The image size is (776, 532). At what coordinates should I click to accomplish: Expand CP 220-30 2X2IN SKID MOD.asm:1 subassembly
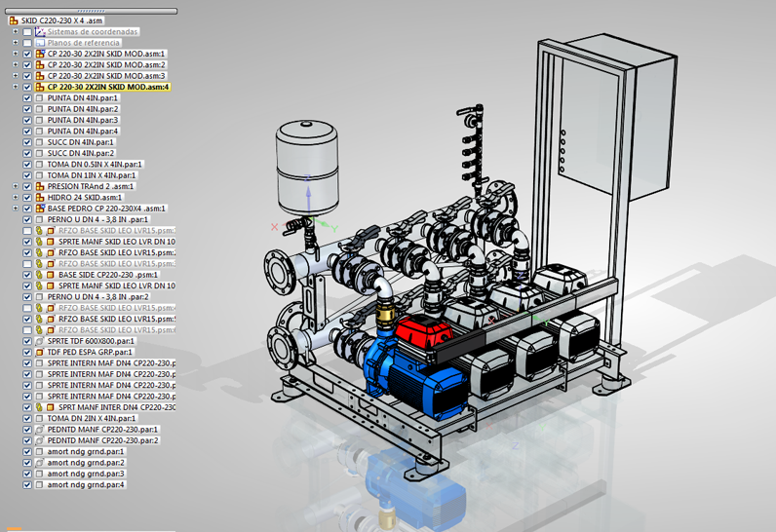pyautogui.click(x=16, y=54)
